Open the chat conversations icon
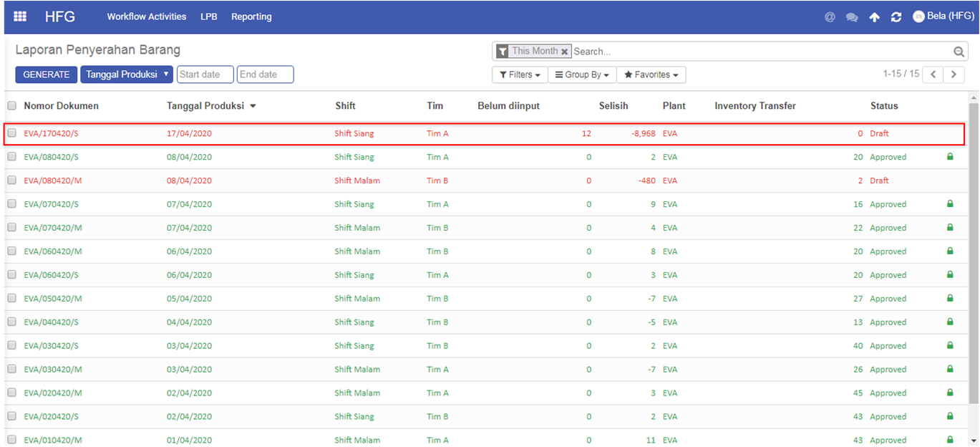The width and height of the screenshot is (980, 447). point(852,17)
